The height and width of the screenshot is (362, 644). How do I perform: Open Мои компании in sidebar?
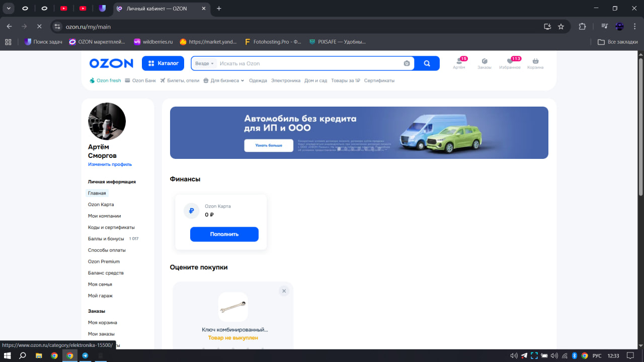(x=105, y=216)
